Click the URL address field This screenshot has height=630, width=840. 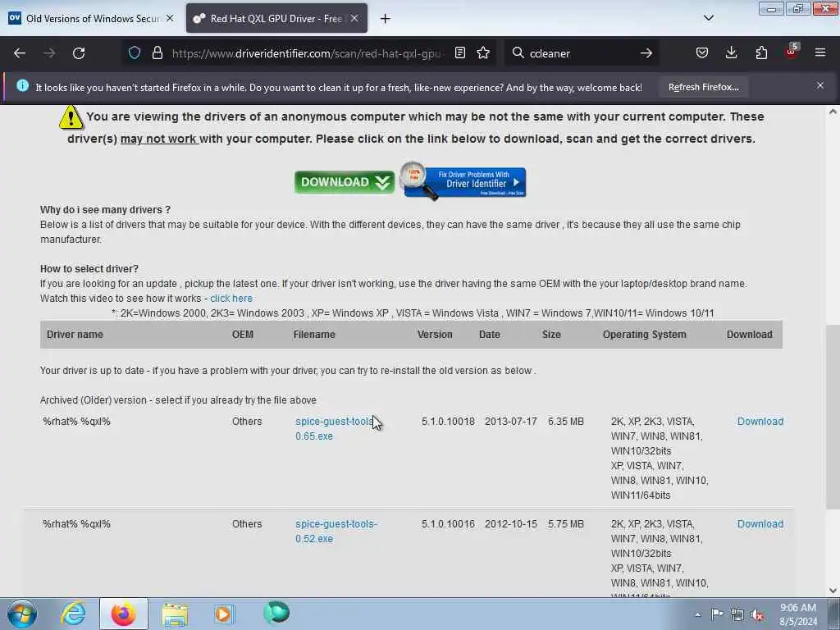307,53
